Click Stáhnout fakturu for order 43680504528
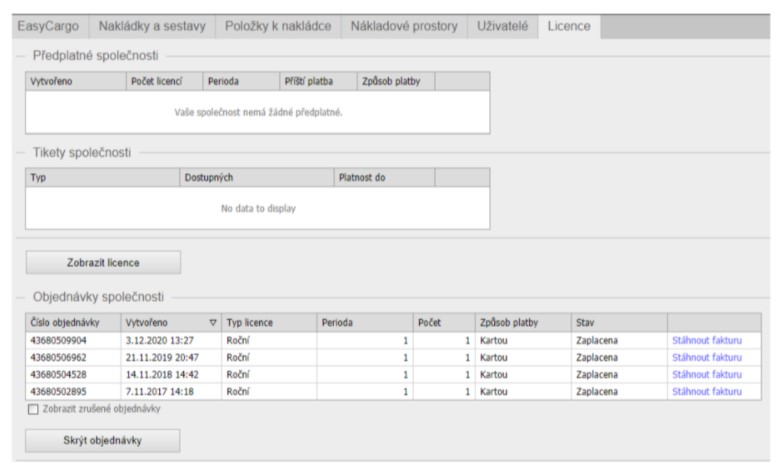The image size is (782, 467). tap(706, 374)
